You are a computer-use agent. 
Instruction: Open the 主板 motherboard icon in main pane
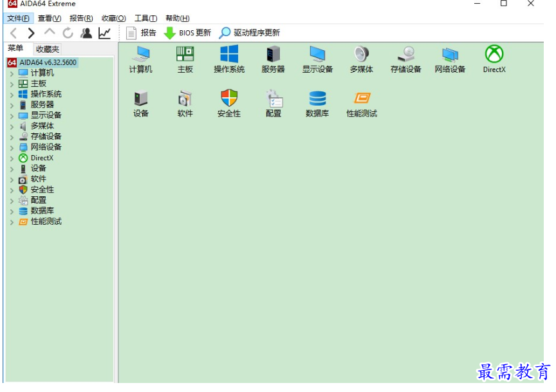click(185, 60)
